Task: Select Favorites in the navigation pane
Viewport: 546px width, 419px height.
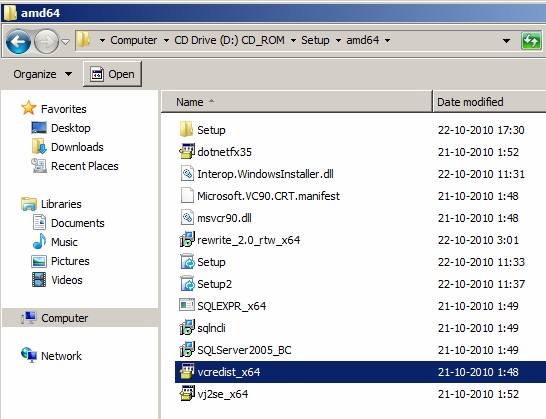Action: tap(63, 109)
